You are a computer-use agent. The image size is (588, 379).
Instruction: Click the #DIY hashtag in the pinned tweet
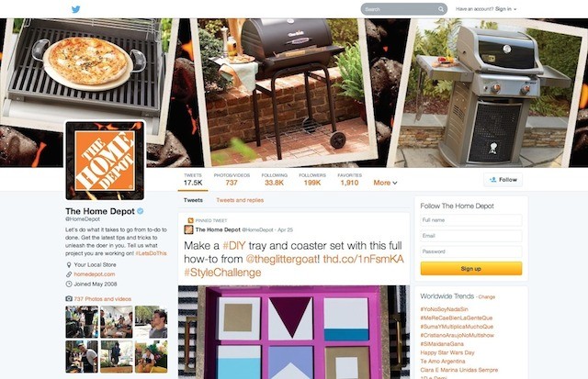tap(234, 246)
